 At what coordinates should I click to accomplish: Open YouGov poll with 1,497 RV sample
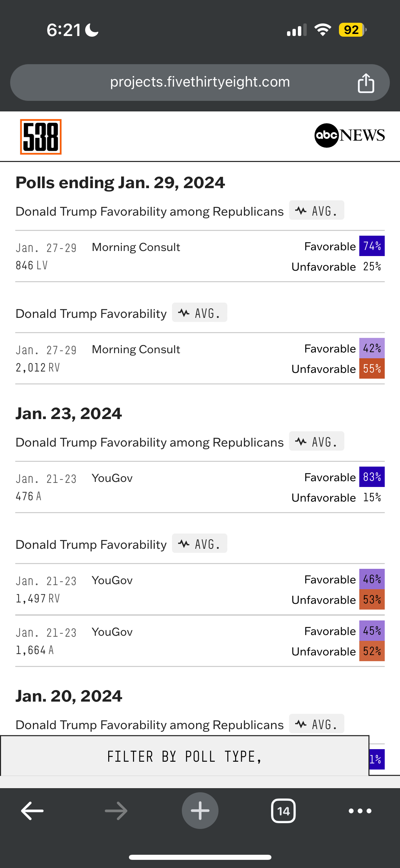coord(112,580)
